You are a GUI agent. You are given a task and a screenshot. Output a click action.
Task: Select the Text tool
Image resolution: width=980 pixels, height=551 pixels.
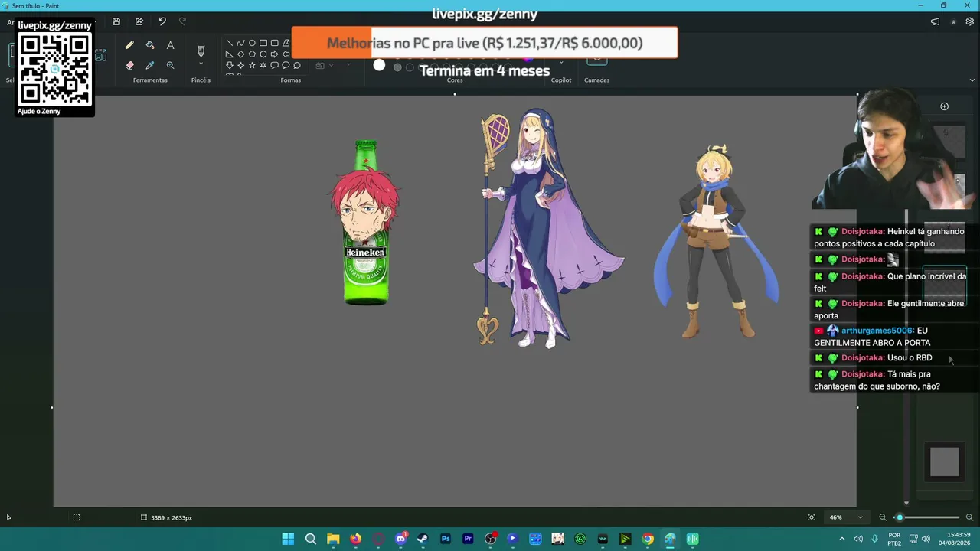point(170,46)
